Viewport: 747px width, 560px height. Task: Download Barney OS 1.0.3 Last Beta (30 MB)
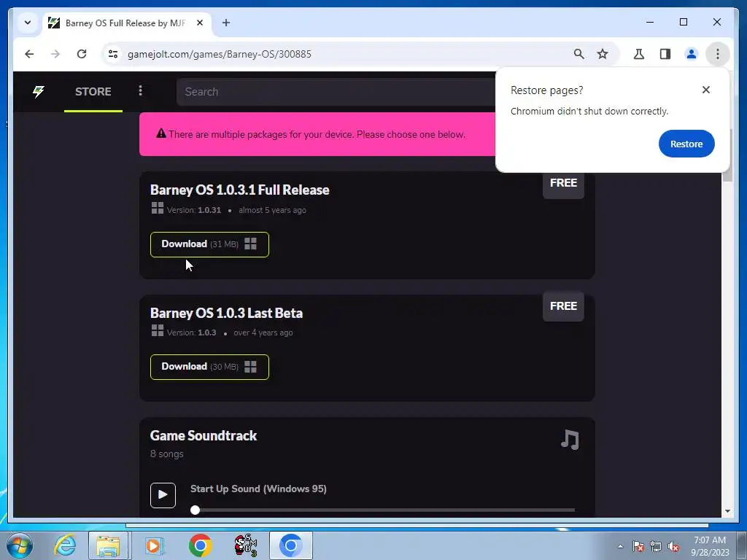pos(209,367)
